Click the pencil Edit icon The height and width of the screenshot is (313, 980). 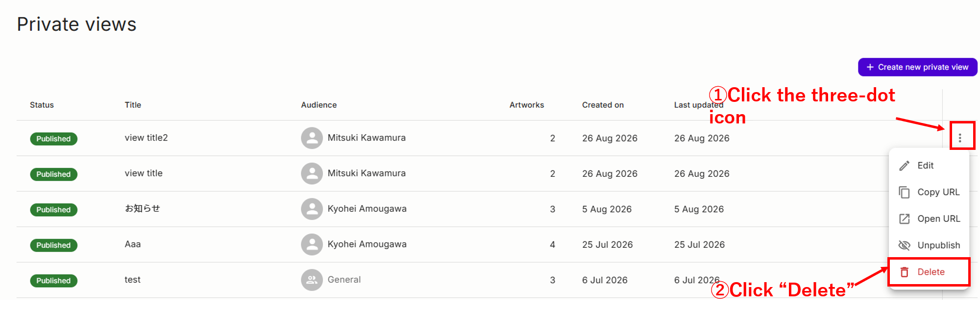coord(904,166)
